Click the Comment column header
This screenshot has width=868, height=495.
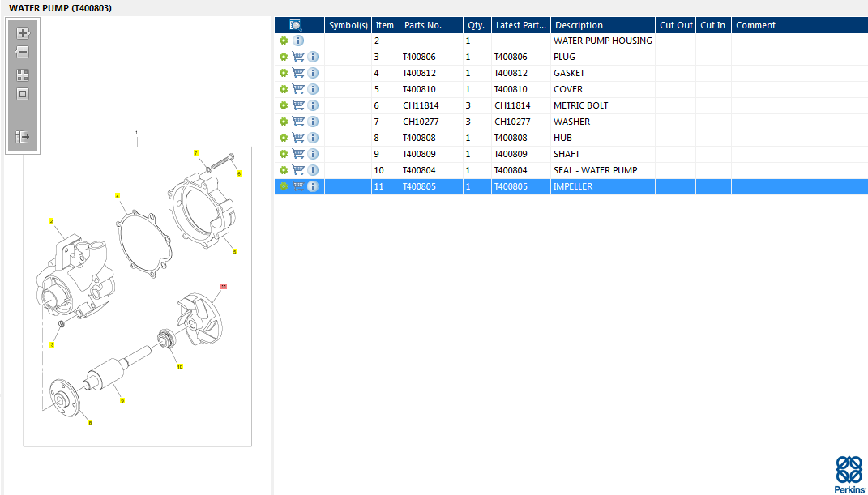[x=799, y=25]
